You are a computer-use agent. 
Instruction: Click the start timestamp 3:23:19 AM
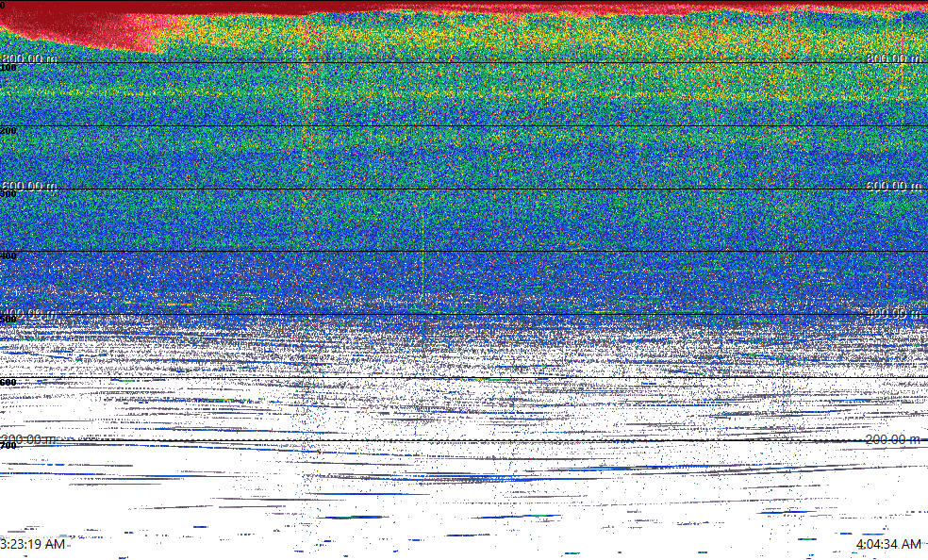[x=33, y=544]
